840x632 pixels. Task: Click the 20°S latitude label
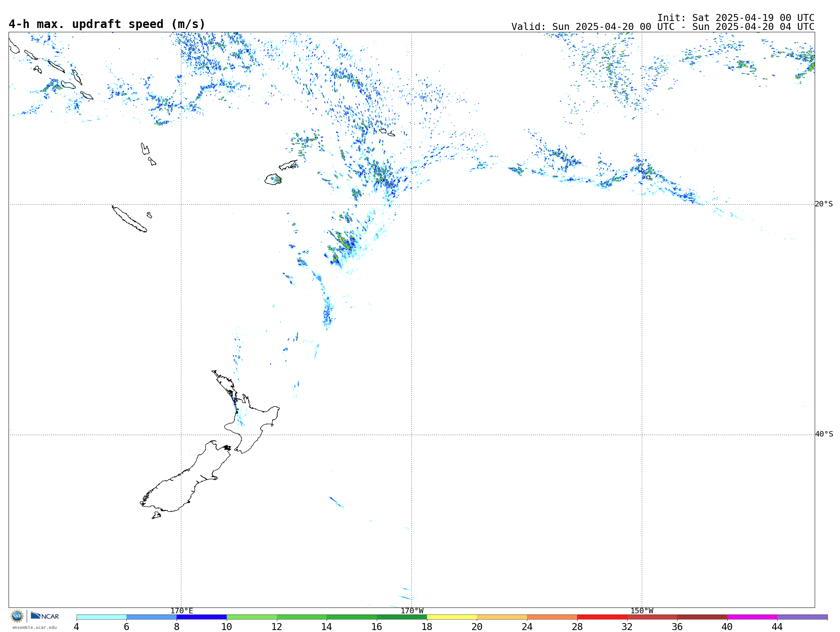(x=824, y=204)
